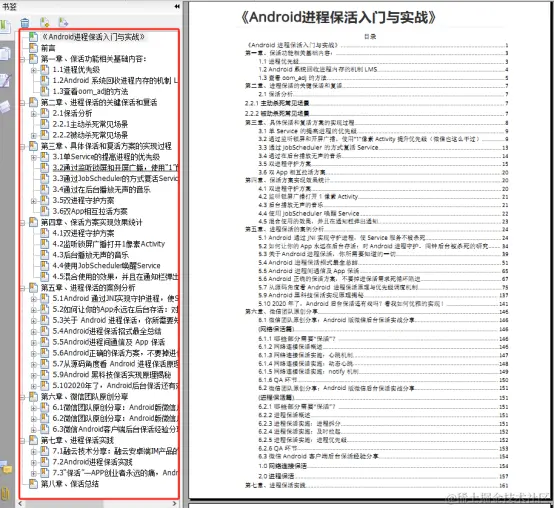Collapse the 第七章、进程保活实践 node
The height and width of the screenshot is (509, 554).
[23, 440]
